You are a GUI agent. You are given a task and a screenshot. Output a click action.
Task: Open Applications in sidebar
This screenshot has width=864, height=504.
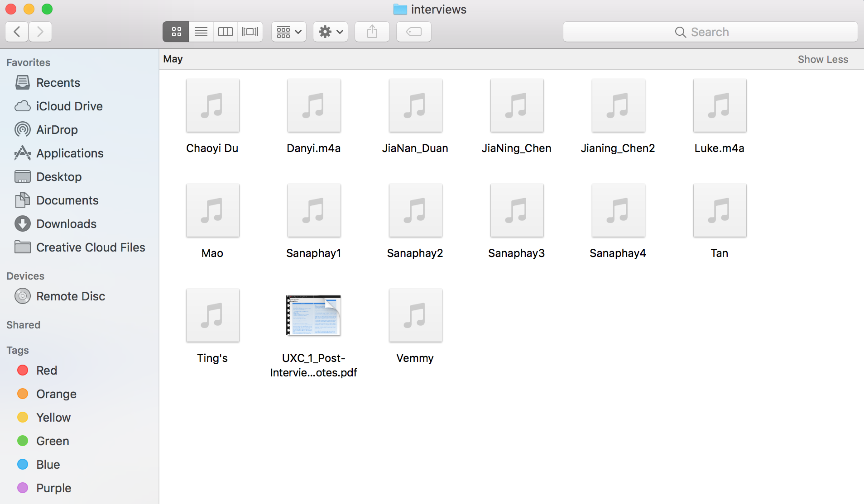tap(79, 153)
